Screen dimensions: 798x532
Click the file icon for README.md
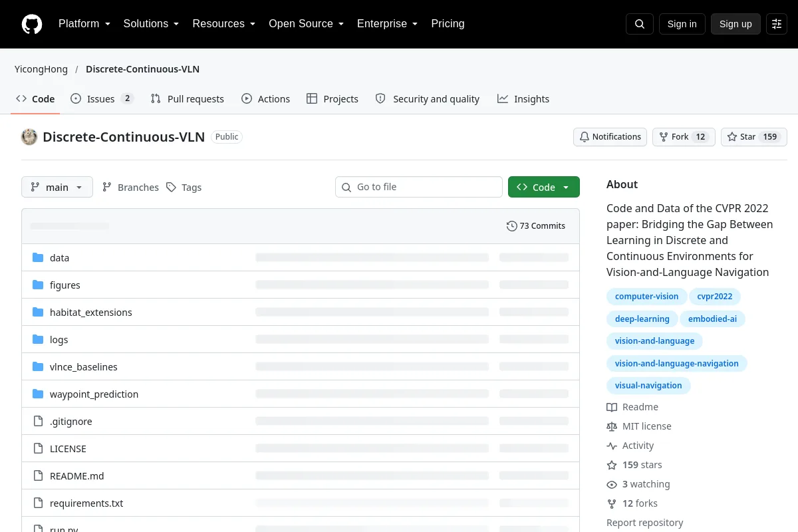coord(38,476)
